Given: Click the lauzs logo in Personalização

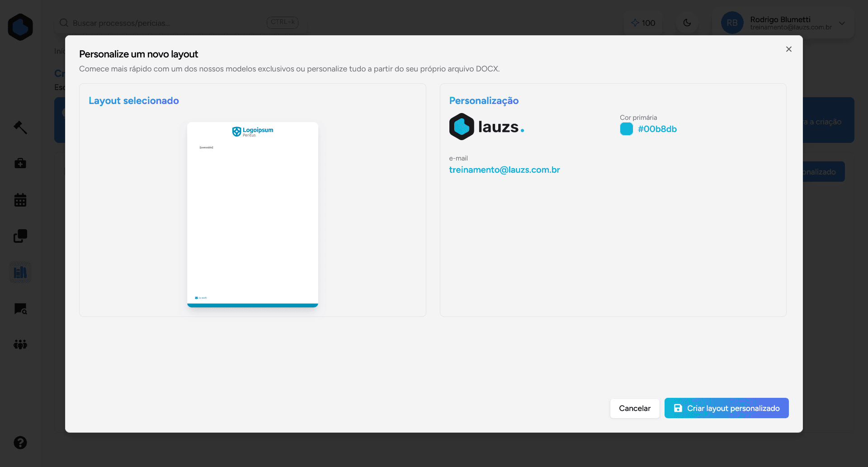Looking at the screenshot, I should pyautogui.click(x=487, y=127).
